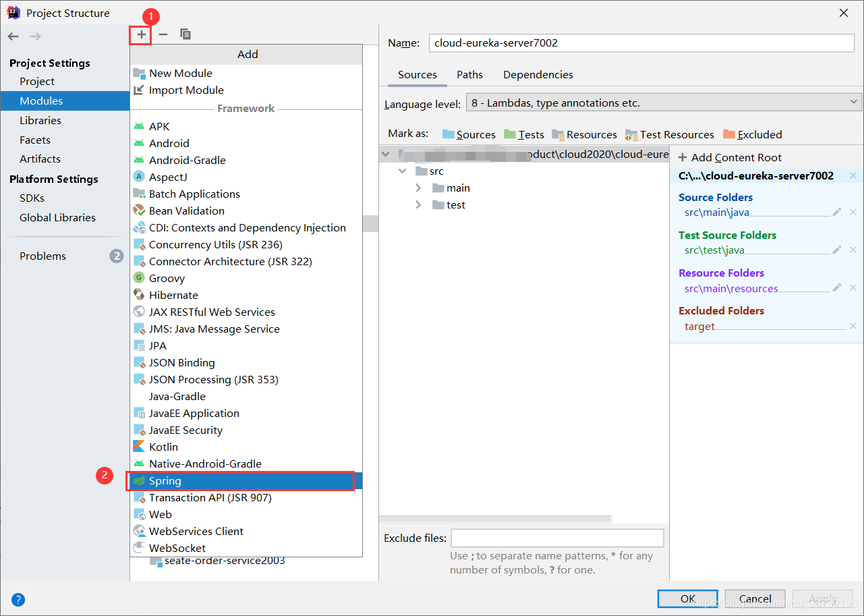Click the horizontal scrollbar under the tree
864x616 pixels.
click(495, 520)
